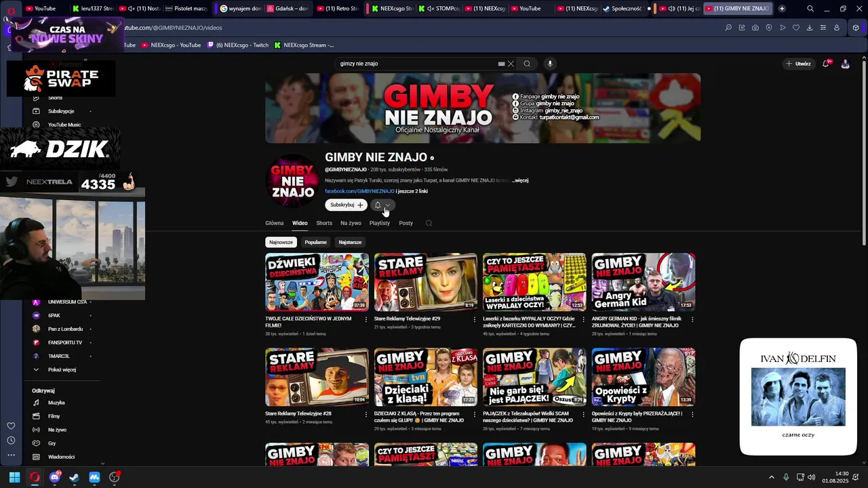Switch to the Na żywo channel tab
This screenshot has height=488, width=868.
(x=351, y=223)
